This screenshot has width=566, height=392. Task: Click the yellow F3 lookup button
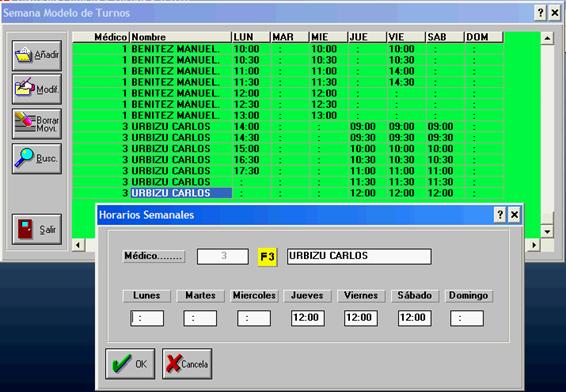267,257
